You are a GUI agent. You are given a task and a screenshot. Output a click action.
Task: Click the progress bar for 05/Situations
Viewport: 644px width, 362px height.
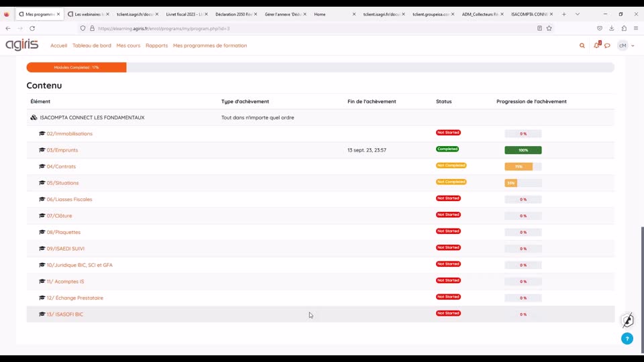(x=523, y=183)
